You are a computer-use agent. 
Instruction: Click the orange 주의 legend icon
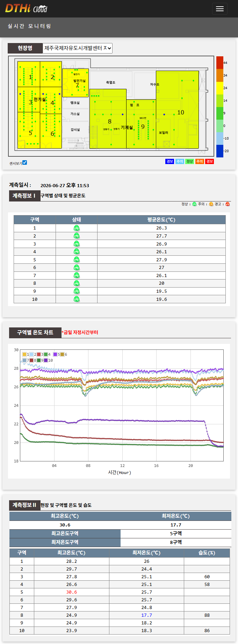click(x=211, y=204)
